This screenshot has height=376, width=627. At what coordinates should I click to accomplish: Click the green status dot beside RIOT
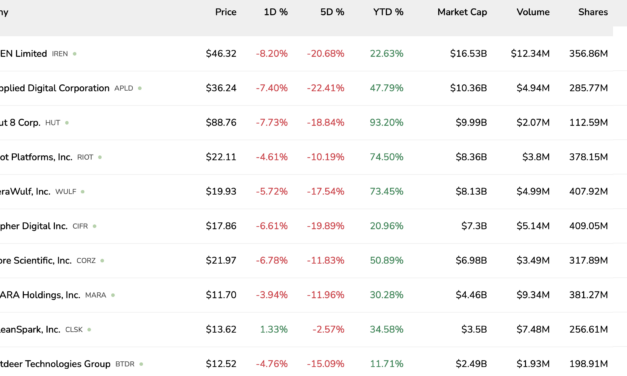[x=100, y=157]
